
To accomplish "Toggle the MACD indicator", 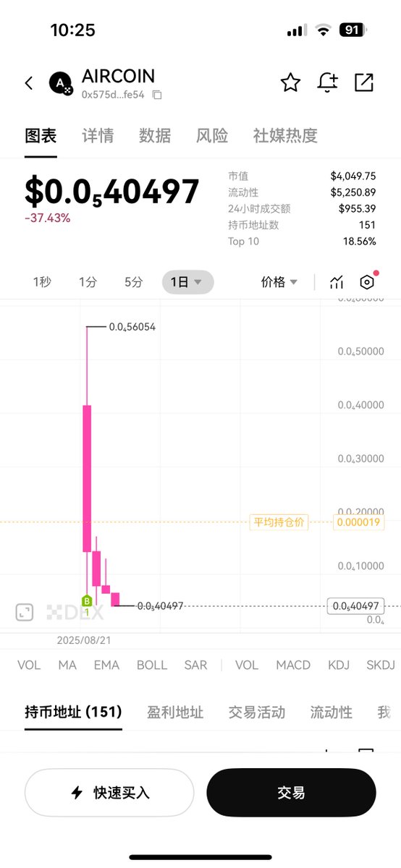I will click(293, 665).
